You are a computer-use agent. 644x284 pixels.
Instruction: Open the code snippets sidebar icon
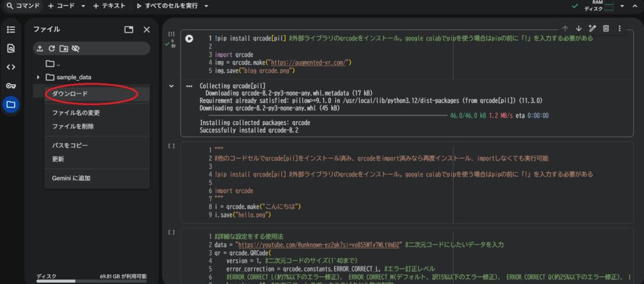11,67
